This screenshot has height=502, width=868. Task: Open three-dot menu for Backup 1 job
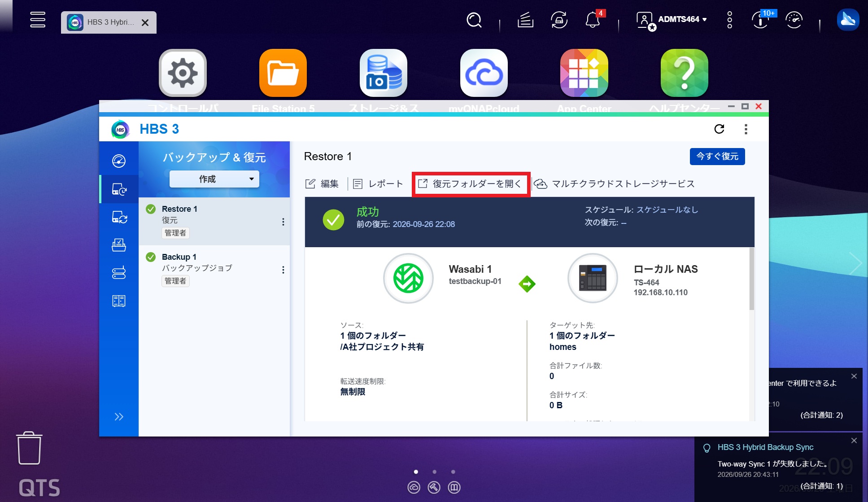click(x=283, y=270)
